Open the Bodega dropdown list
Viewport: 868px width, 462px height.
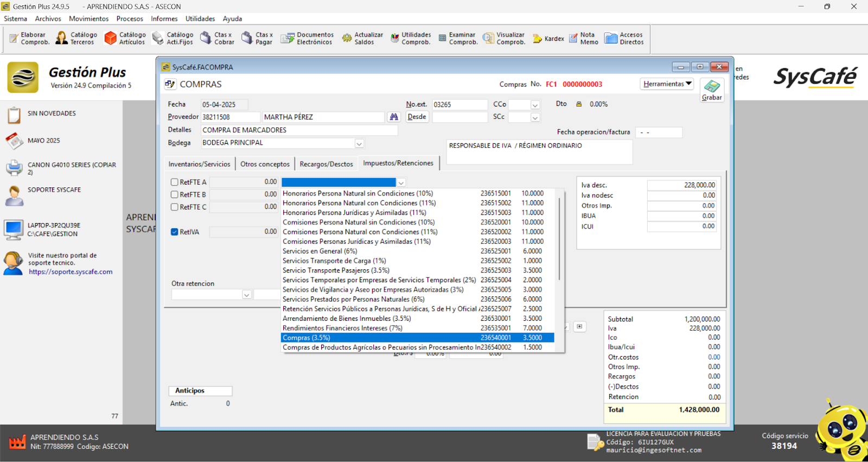click(359, 143)
